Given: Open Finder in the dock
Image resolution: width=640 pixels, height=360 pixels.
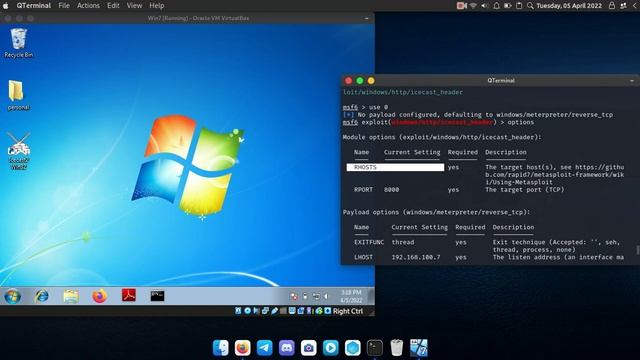Looking at the screenshot, I should [221, 348].
